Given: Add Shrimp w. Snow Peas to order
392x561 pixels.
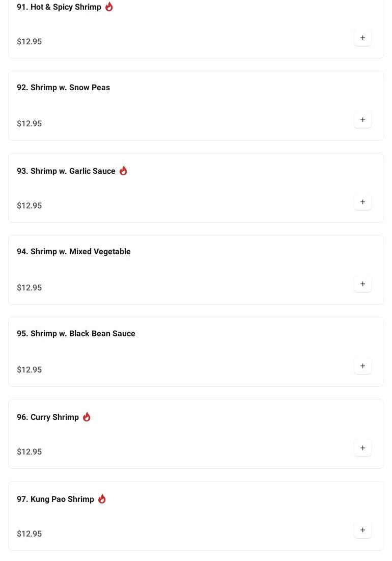Looking at the screenshot, I should click(362, 120).
